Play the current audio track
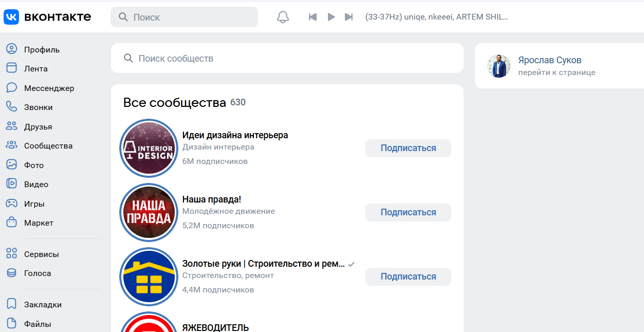Screen dimensions: 644x332 tap(331, 16)
